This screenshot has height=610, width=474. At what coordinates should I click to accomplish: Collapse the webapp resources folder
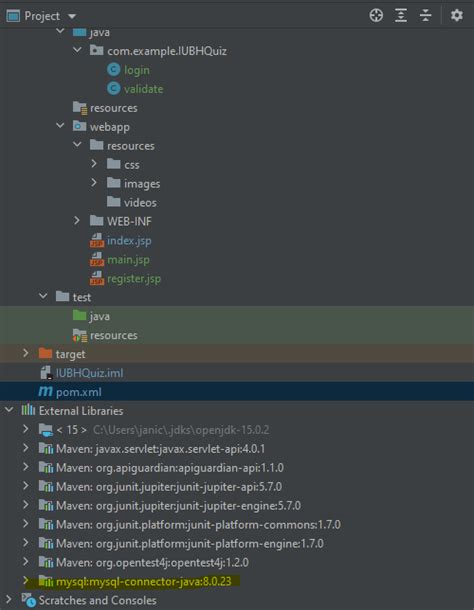77,145
